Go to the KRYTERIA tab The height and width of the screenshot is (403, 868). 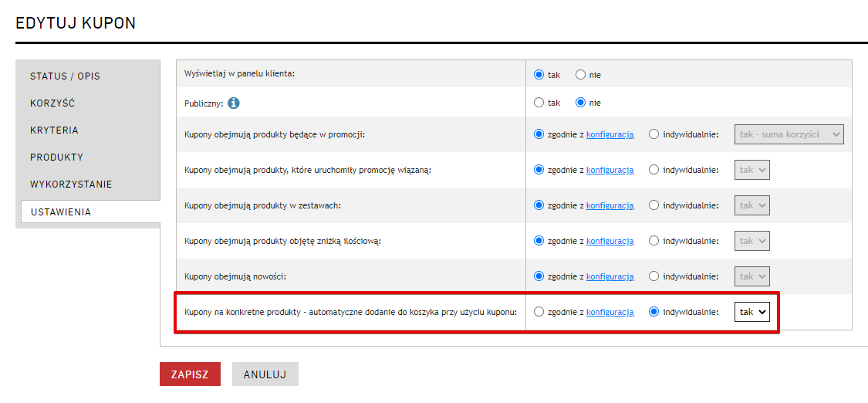pyautogui.click(x=54, y=130)
